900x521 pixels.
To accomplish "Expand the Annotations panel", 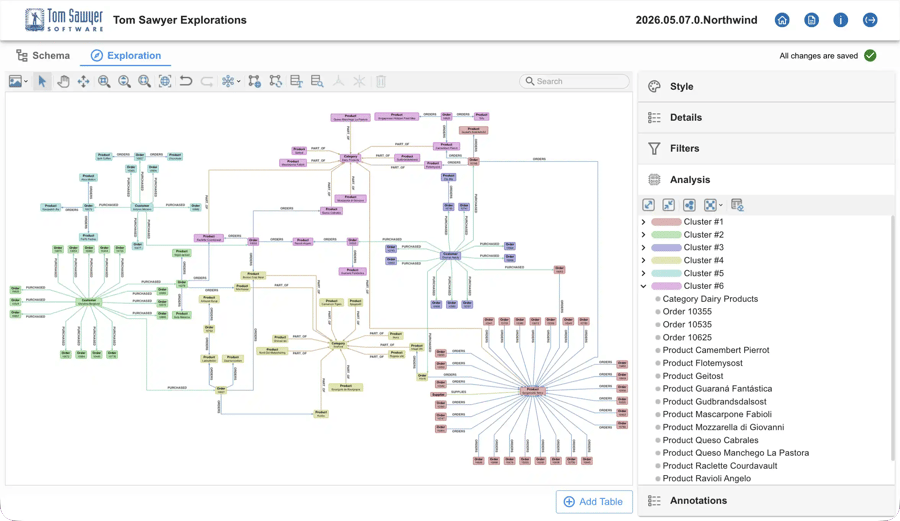I will coord(766,500).
